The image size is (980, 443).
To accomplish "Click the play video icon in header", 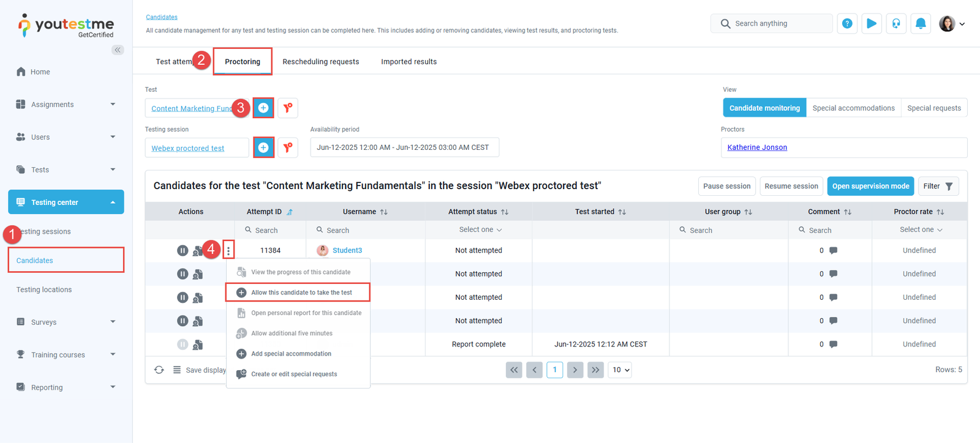I will pyautogui.click(x=871, y=24).
